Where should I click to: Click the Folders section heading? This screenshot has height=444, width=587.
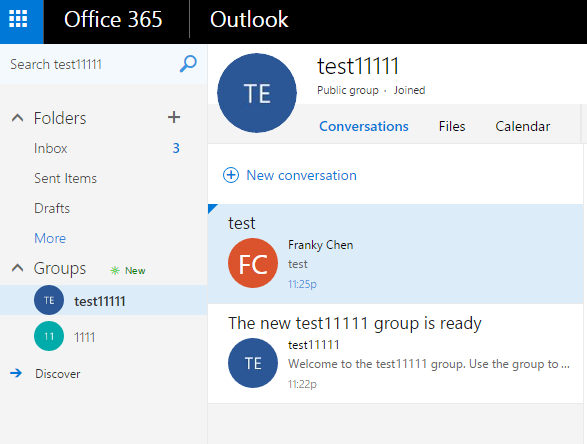(x=60, y=118)
